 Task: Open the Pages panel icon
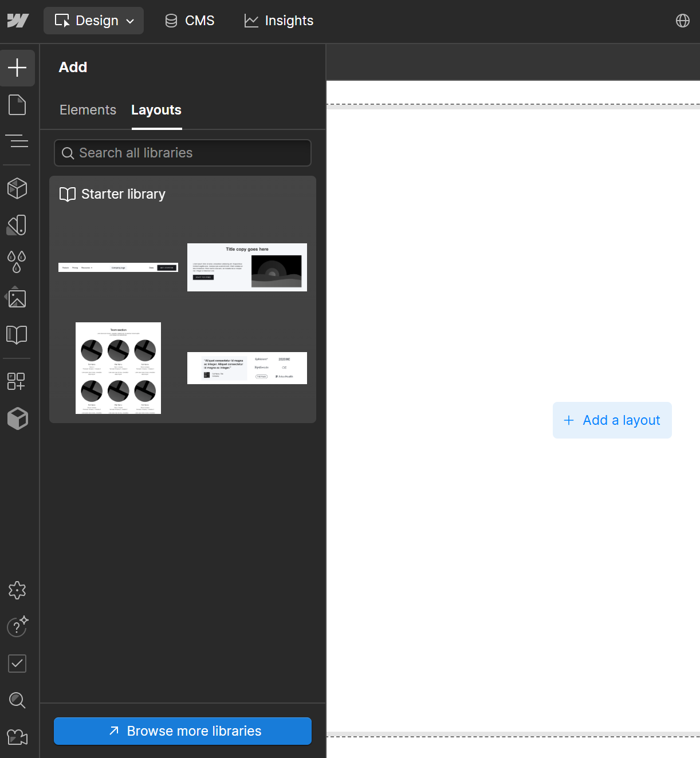[x=17, y=105]
